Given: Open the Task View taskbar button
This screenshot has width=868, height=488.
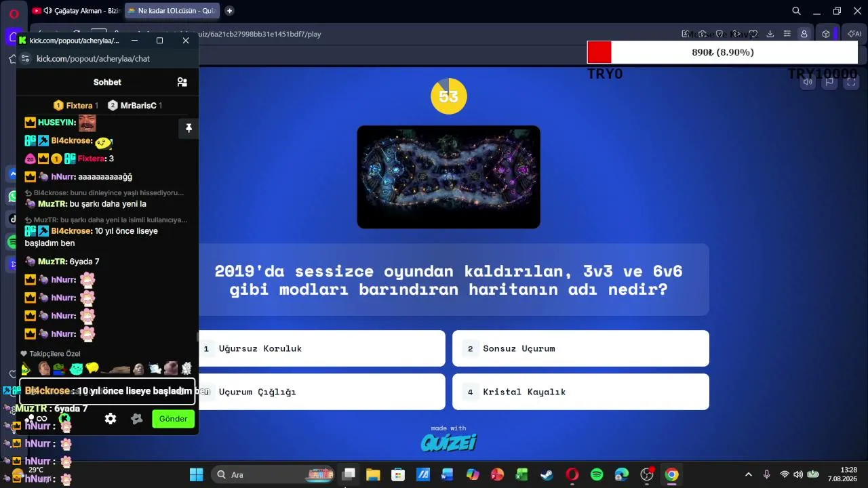Looking at the screenshot, I should pyautogui.click(x=349, y=474).
